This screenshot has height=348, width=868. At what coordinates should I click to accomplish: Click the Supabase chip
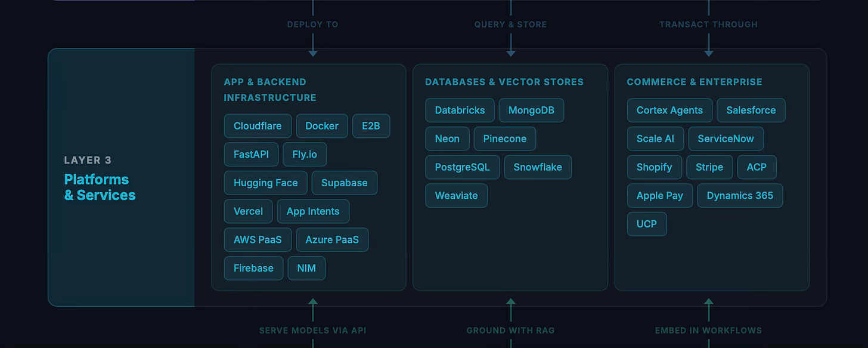click(x=345, y=183)
